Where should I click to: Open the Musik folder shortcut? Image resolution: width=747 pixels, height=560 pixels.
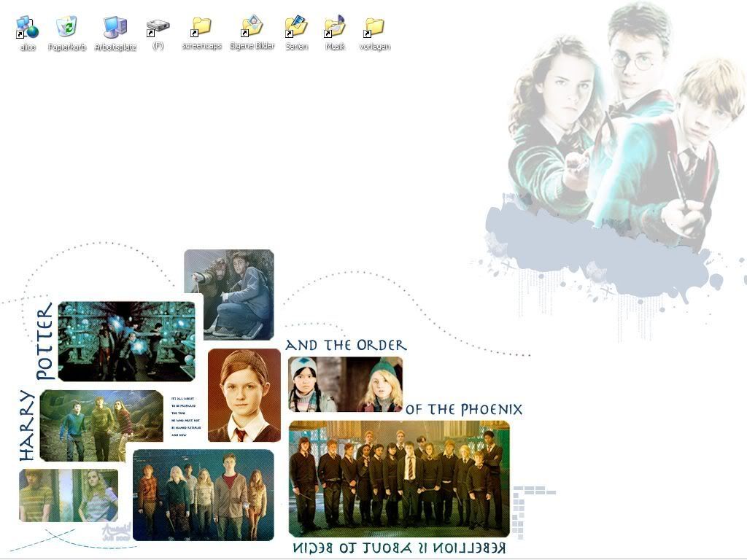[335, 26]
